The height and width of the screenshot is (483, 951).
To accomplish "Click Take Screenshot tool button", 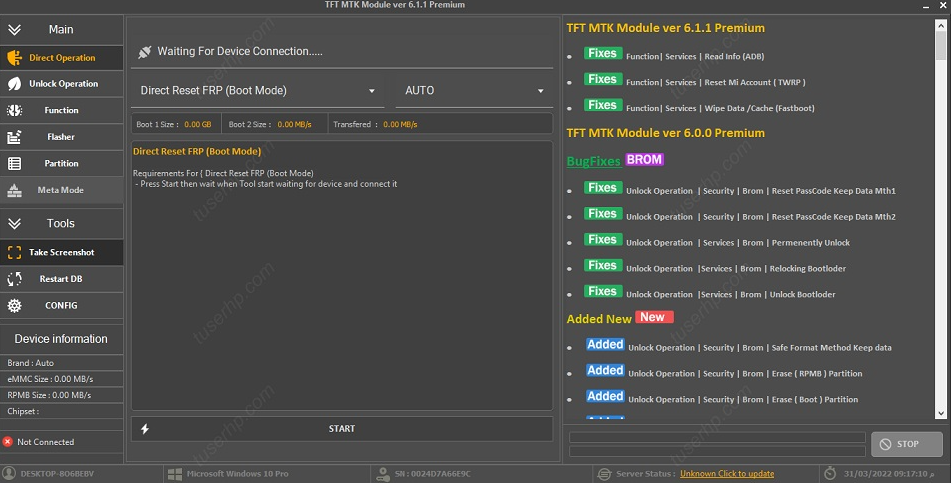I will pos(61,252).
